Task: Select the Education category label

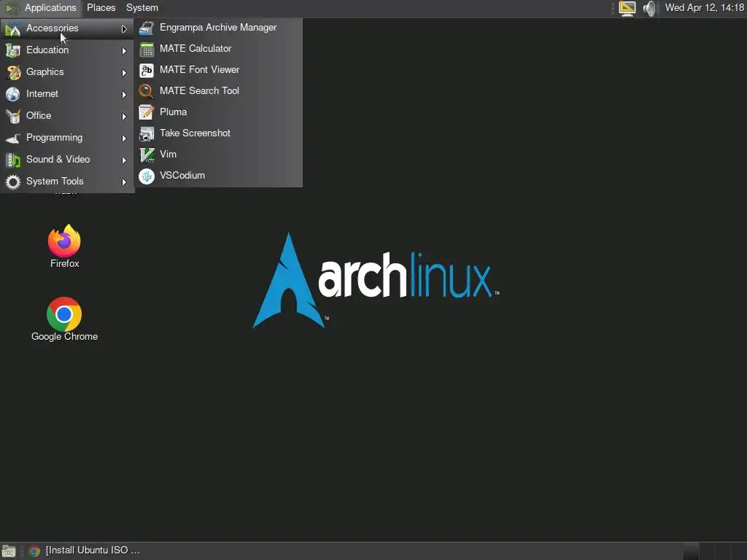Action: tap(47, 50)
